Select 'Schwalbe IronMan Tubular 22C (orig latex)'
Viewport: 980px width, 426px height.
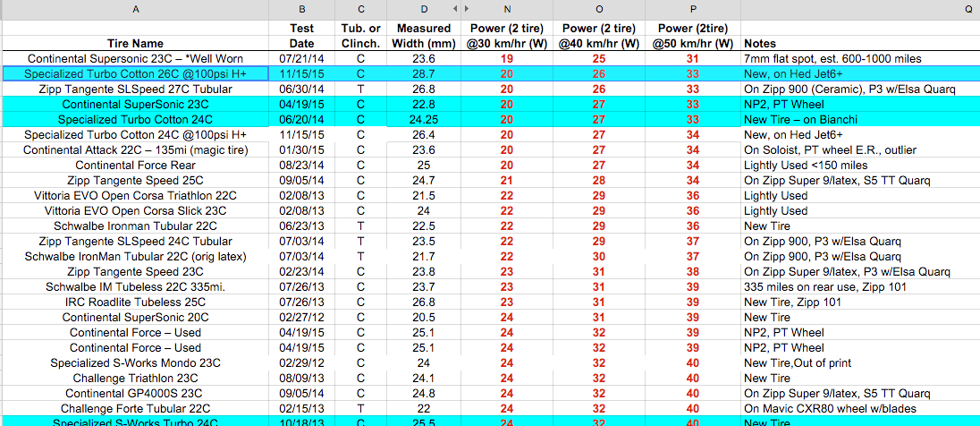[x=136, y=257]
